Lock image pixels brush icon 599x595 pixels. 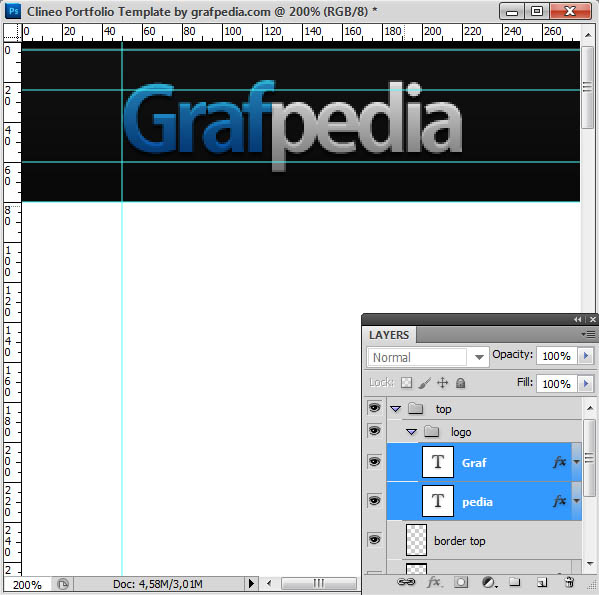click(x=424, y=382)
